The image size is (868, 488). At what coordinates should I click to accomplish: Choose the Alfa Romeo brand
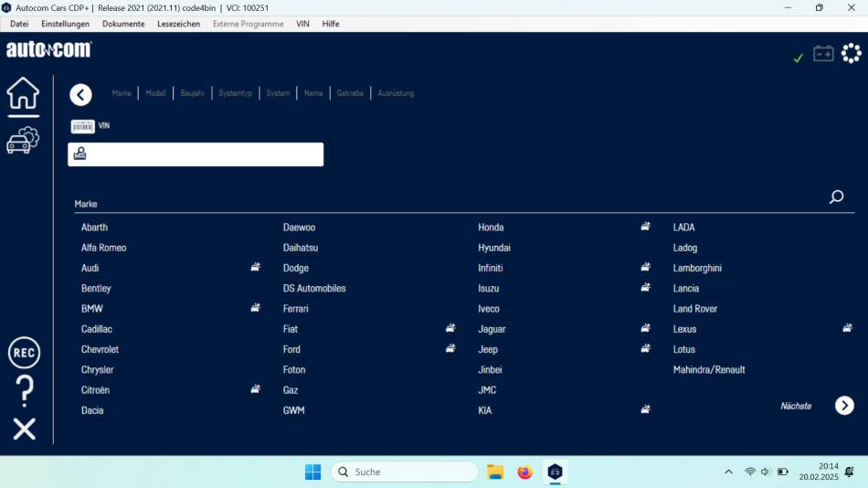click(103, 248)
